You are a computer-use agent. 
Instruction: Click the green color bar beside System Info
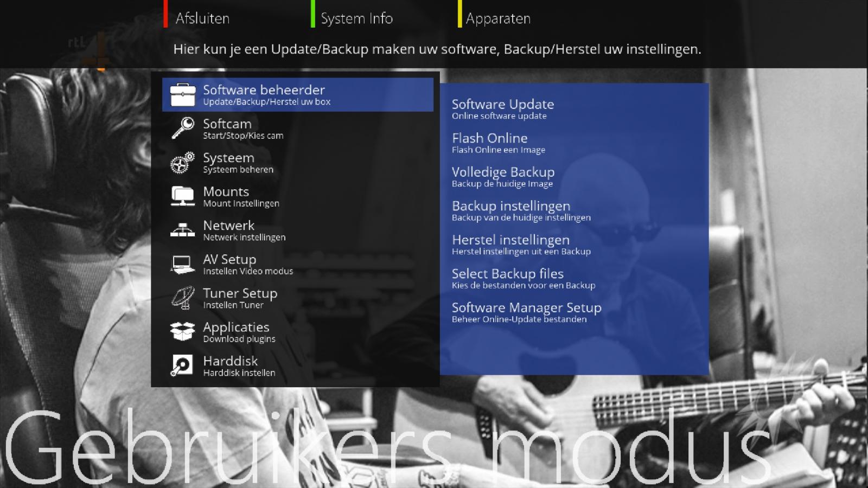(313, 14)
